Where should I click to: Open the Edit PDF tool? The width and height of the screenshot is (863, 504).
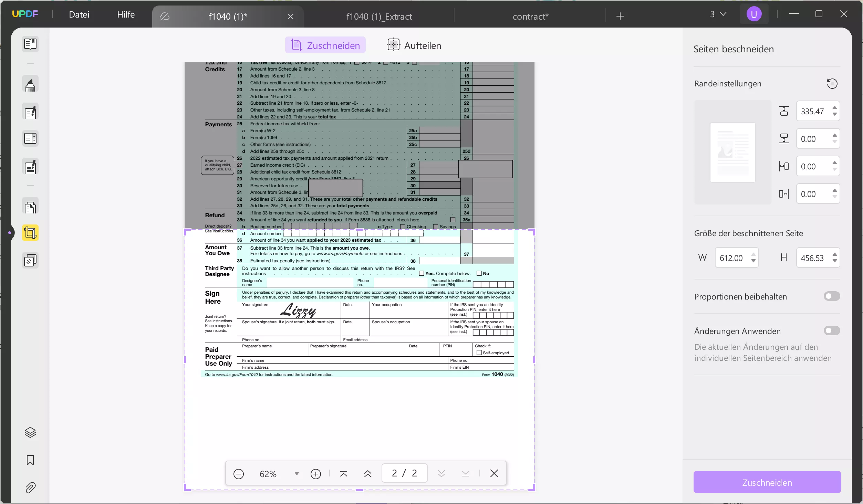click(x=30, y=113)
